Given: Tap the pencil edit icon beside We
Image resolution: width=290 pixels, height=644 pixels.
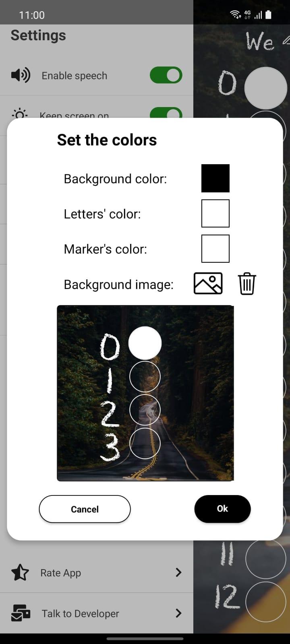Looking at the screenshot, I should click(x=286, y=40).
